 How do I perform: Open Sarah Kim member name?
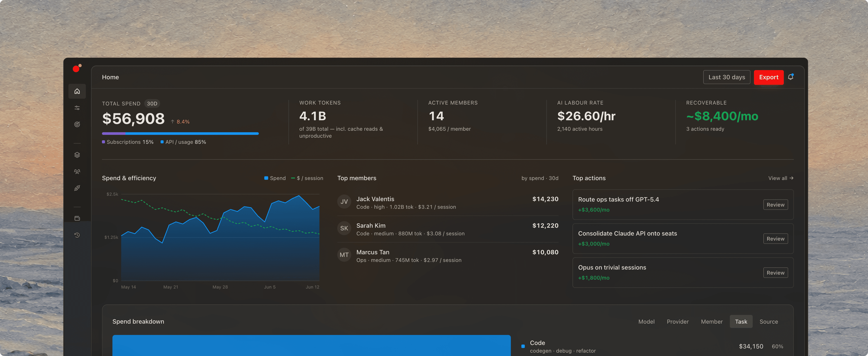(371, 225)
